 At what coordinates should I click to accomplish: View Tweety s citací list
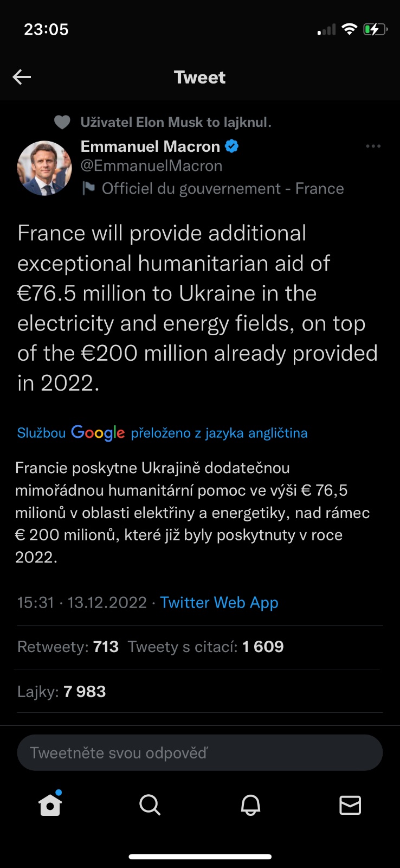click(x=205, y=647)
